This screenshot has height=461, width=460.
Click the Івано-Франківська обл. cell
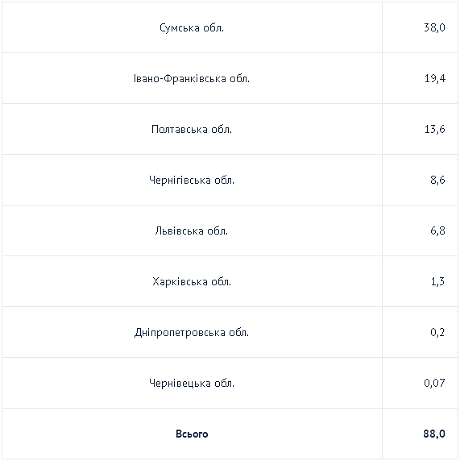pyautogui.click(x=192, y=78)
